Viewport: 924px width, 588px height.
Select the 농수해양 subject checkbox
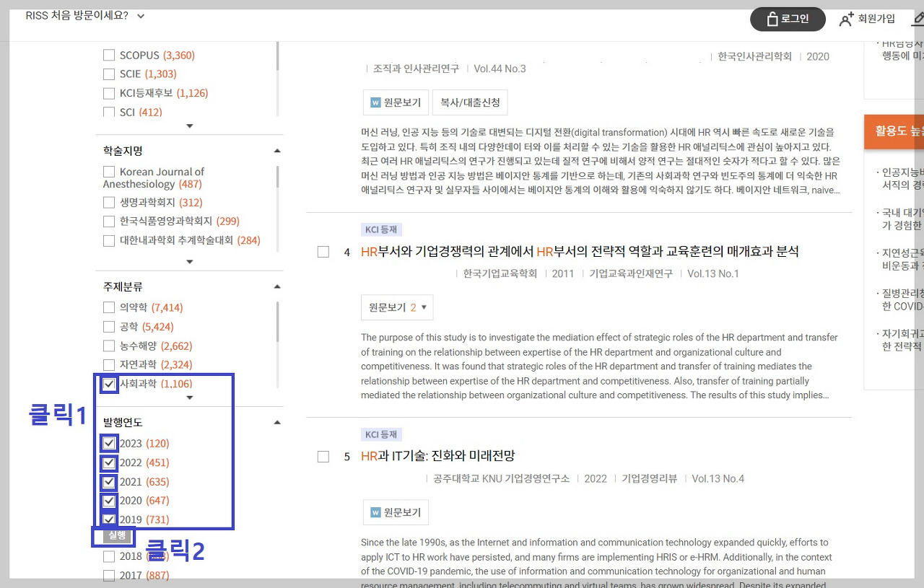(x=109, y=346)
